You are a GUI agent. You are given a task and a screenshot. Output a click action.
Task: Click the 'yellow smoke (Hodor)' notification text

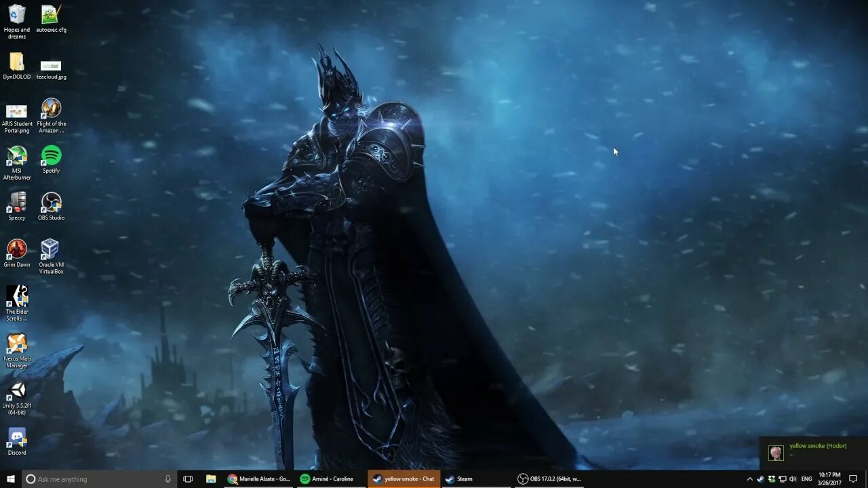click(818, 446)
